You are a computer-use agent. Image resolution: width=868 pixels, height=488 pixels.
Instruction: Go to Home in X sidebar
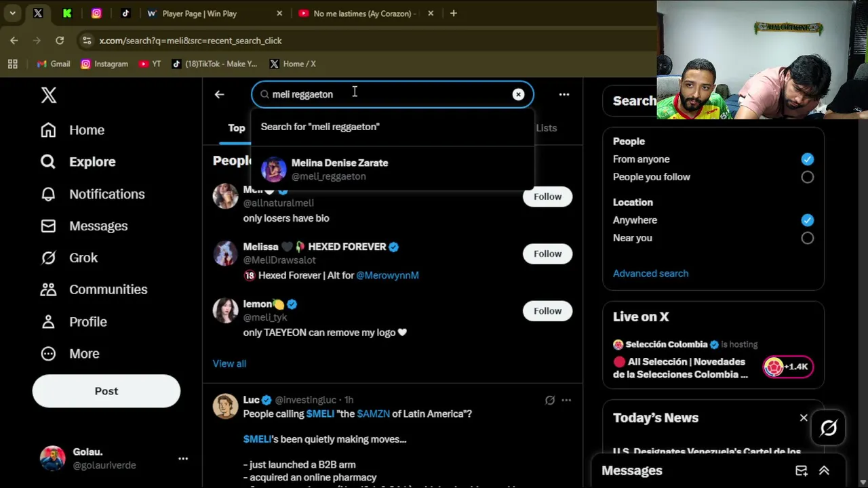[73, 130]
